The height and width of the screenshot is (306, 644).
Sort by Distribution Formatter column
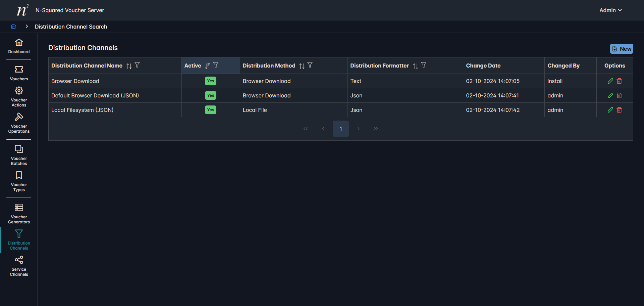click(x=415, y=66)
